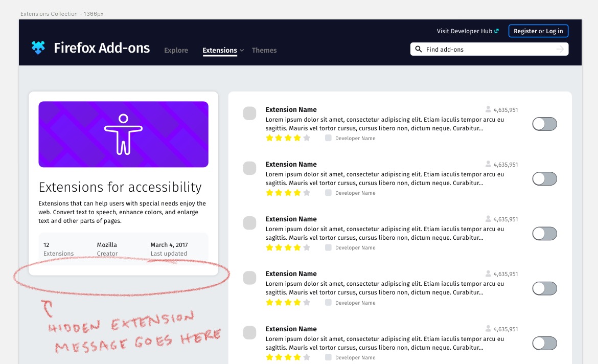Click star rating of the first extension
This screenshot has width=598, height=364.
pyautogui.click(x=288, y=138)
